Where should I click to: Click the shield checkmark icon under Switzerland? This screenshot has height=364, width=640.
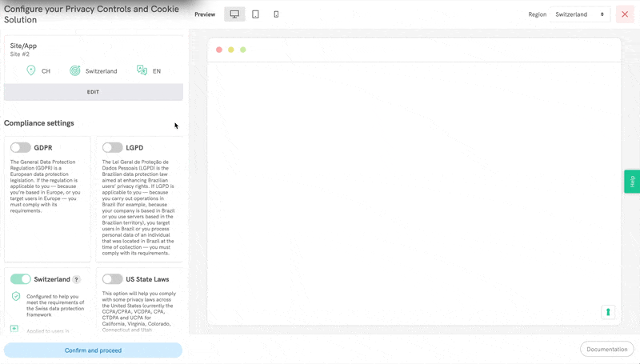coord(16,296)
